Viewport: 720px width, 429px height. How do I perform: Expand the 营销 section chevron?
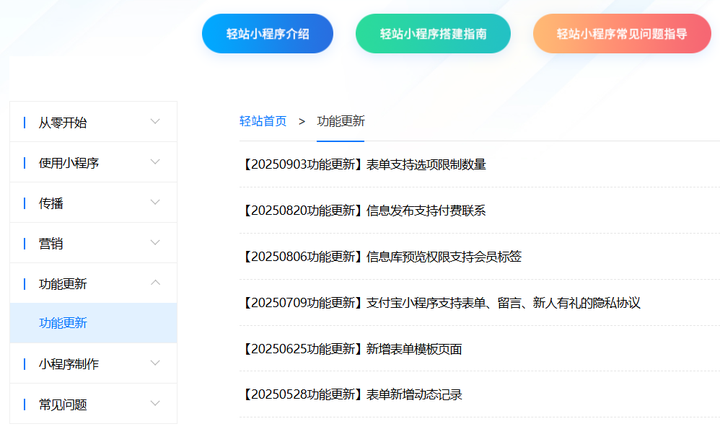(155, 243)
